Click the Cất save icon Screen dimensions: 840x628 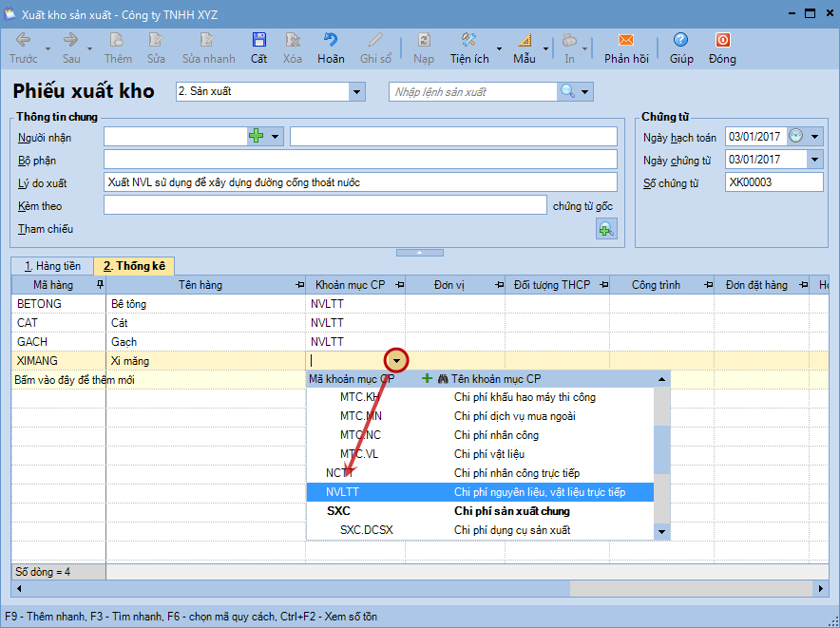pyautogui.click(x=258, y=41)
